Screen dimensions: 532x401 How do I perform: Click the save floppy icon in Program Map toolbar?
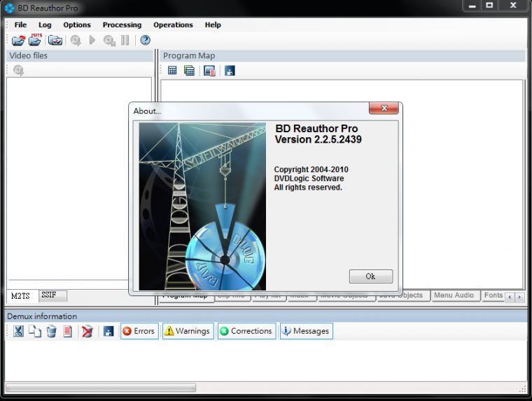(x=229, y=71)
